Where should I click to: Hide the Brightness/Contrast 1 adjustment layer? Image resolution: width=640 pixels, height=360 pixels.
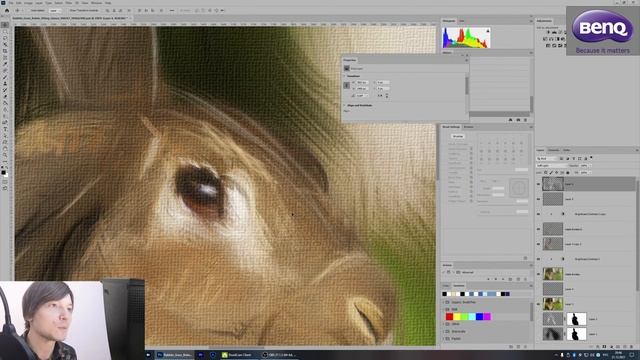(538, 259)
